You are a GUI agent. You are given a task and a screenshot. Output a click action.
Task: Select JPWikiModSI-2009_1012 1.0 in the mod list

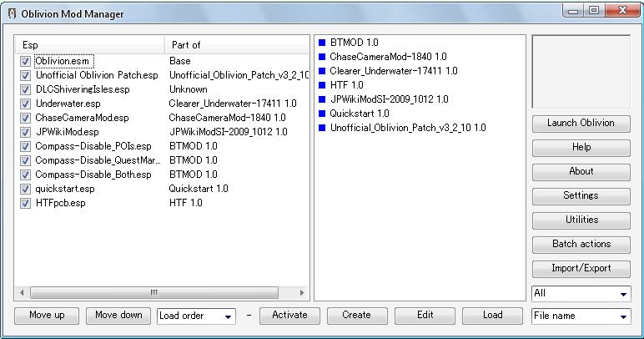[390, 99]
